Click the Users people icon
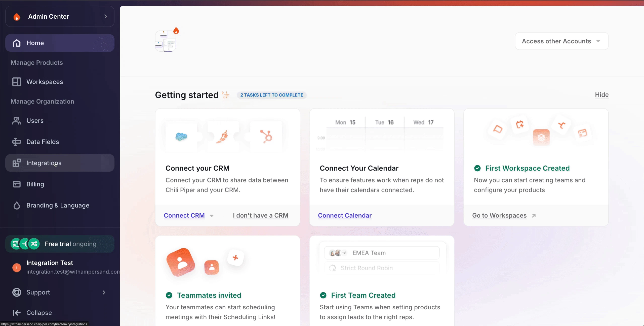644x326 pixels. coord(17,121)
